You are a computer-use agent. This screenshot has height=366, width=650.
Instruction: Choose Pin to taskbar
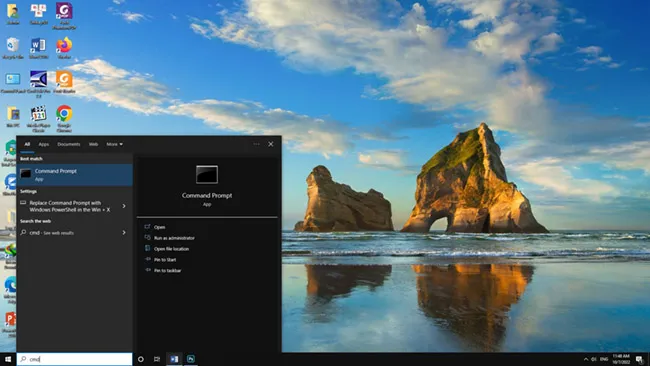coord(167,270)
